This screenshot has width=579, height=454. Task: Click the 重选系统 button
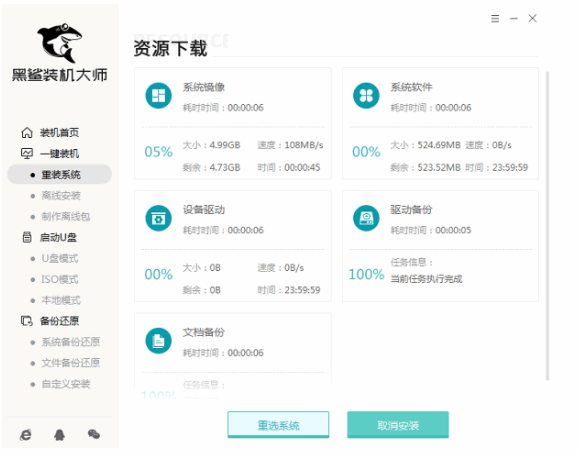[278, 425]
